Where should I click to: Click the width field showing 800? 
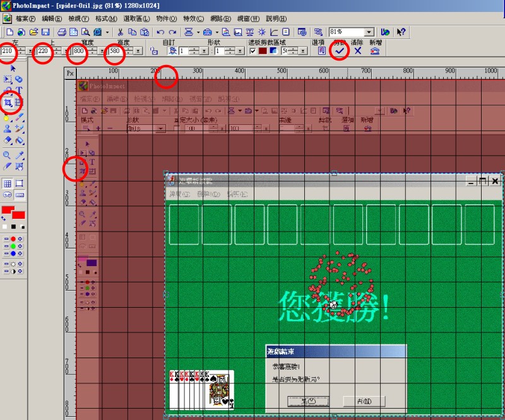pyautogui.click(x=80, y=51)
